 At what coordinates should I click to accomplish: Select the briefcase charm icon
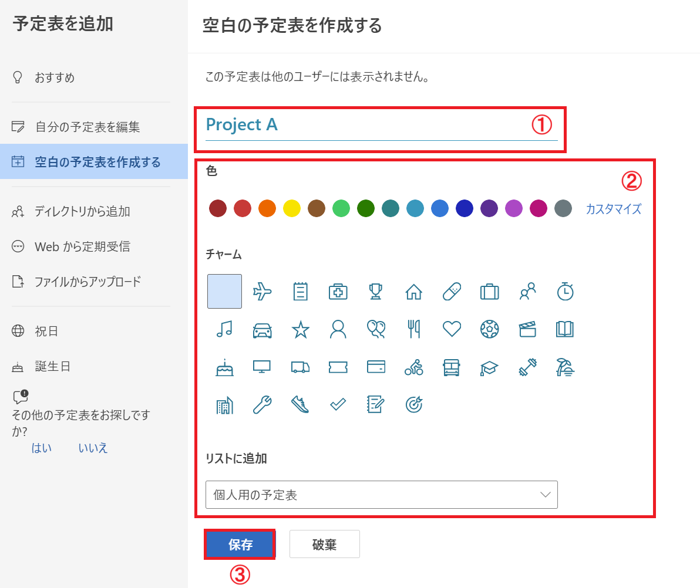490,291
